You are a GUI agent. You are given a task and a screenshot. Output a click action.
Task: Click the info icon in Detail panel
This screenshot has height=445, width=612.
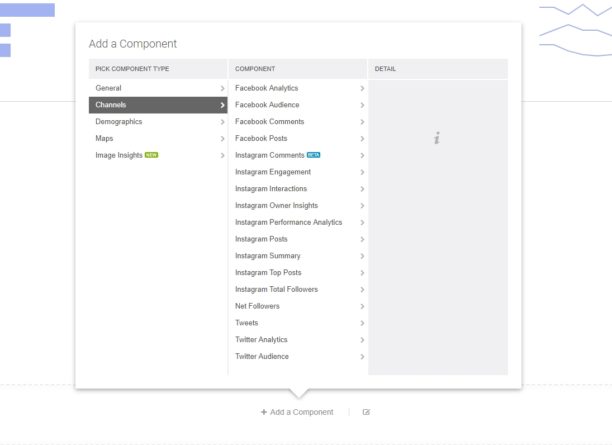point(437,139)
